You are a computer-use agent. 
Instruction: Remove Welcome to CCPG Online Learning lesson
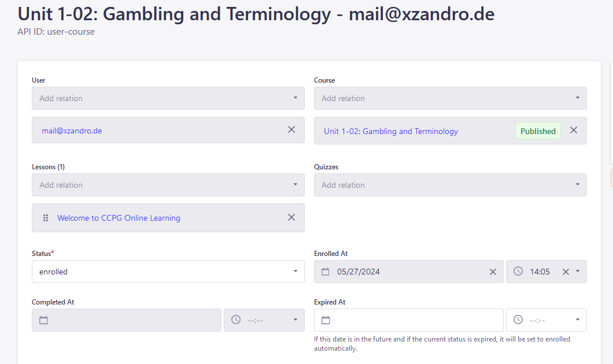click(291, 218)
